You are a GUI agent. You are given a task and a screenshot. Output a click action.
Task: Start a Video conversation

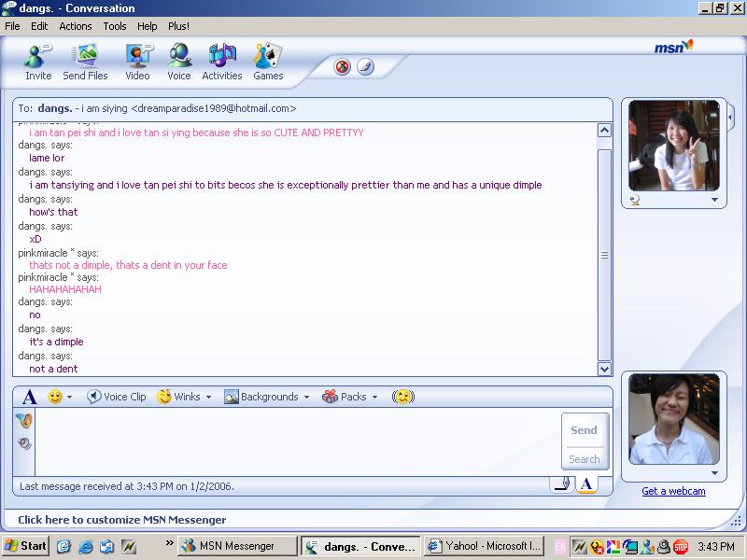tap(137, 62)
